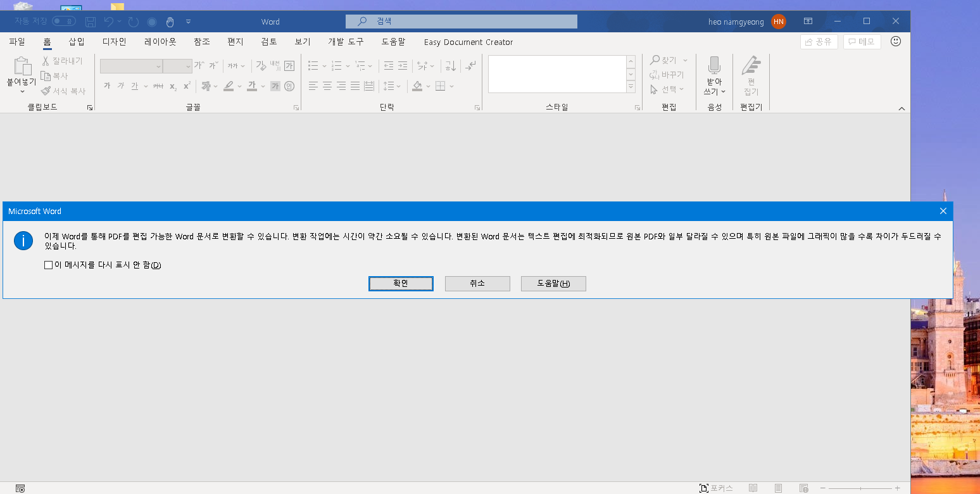The image size is (980, 494).
Task: Click inside the 검색 search box
Action: click(x=460, y=21)
